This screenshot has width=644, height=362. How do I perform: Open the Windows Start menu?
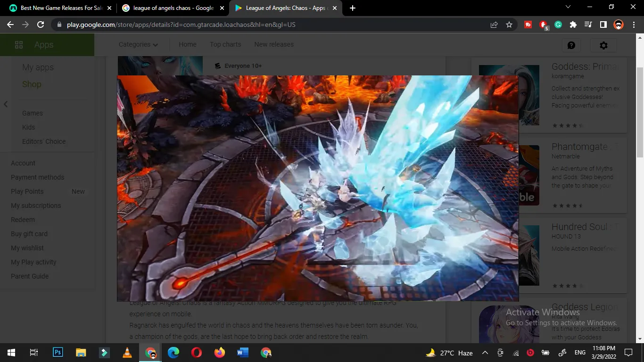click(11, 353)
